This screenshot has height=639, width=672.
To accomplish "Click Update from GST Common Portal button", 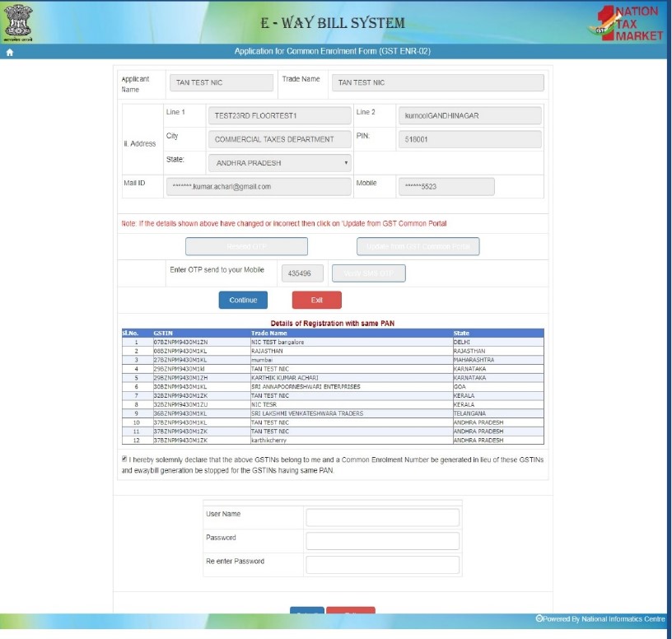I will 418,246.
